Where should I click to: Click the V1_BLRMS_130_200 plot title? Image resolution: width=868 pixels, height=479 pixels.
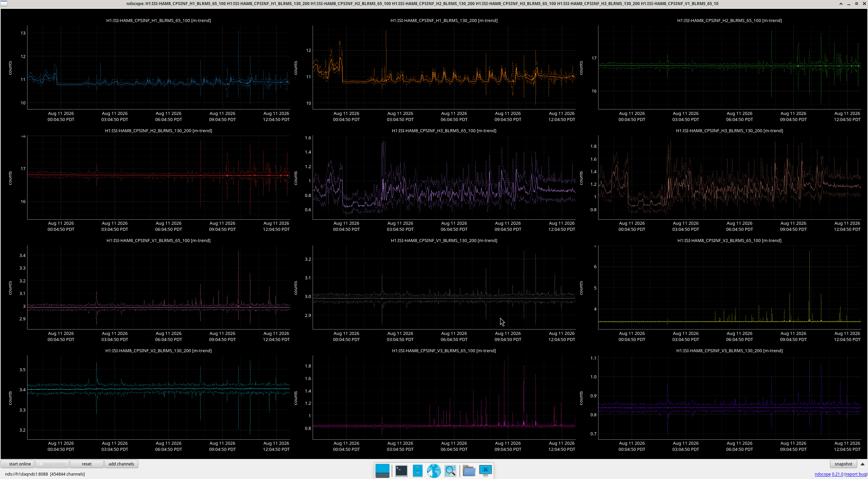[x=444, y=240]
